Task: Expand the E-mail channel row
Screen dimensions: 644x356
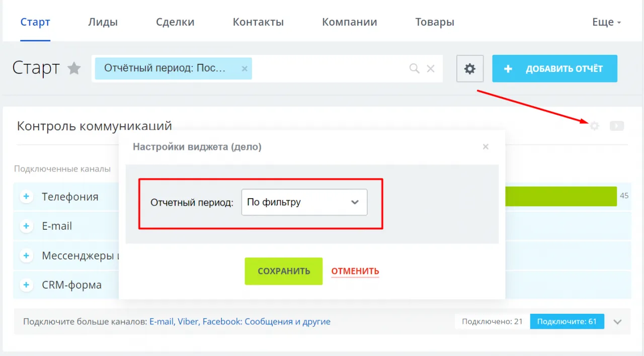Action: tap(26, 226)
